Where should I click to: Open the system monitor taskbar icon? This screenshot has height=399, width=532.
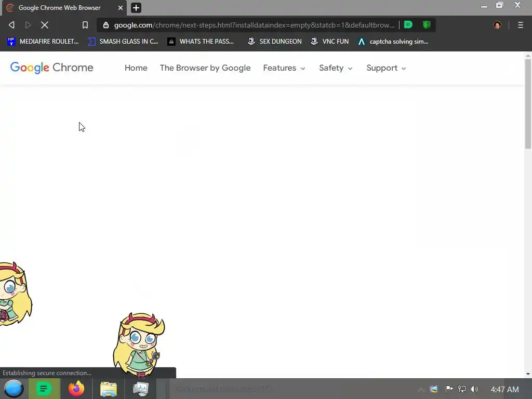pyautogui.click(x=140, y=389)
